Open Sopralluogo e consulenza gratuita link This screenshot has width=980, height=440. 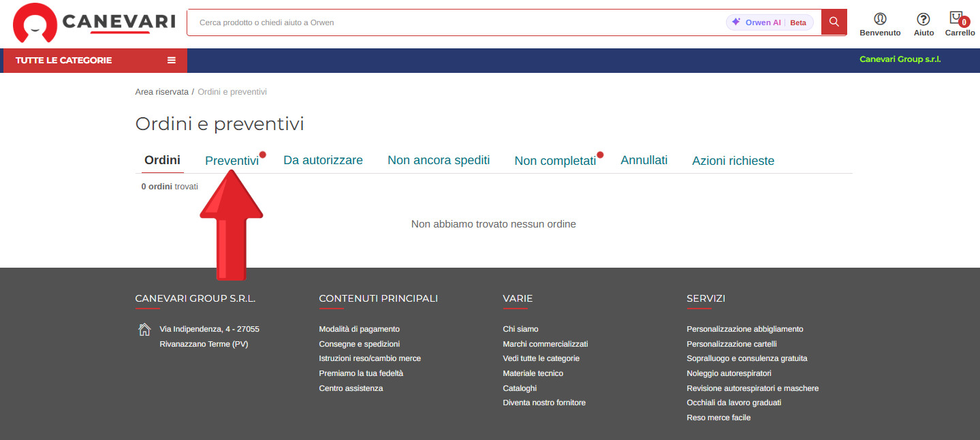click(x=747, y=358)
